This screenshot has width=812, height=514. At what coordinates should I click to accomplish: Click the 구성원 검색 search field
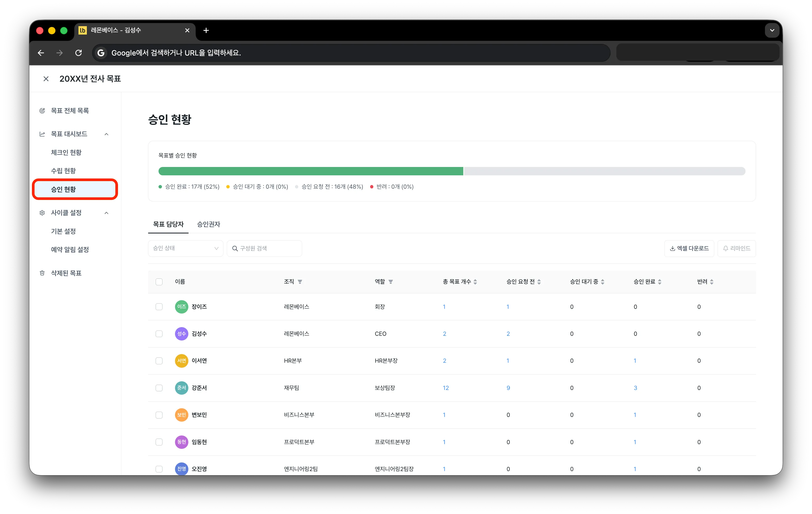click(x=264, y=248)
